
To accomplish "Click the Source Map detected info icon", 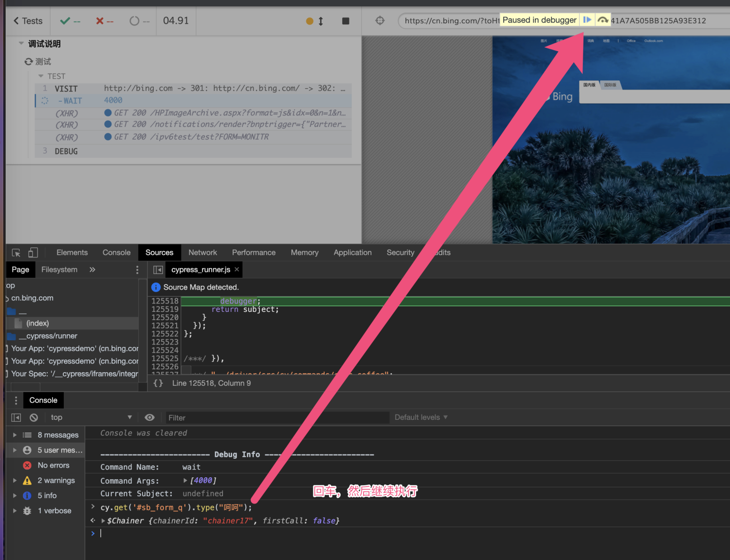I will tap(156, 288).
